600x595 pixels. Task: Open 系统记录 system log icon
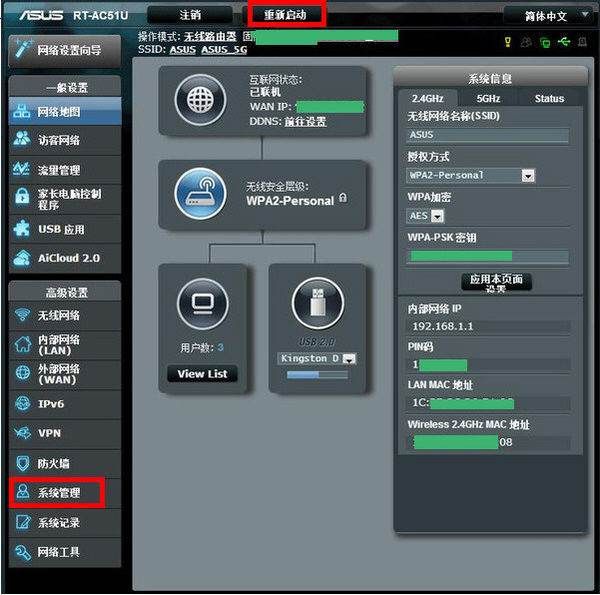tap(23, 522)
